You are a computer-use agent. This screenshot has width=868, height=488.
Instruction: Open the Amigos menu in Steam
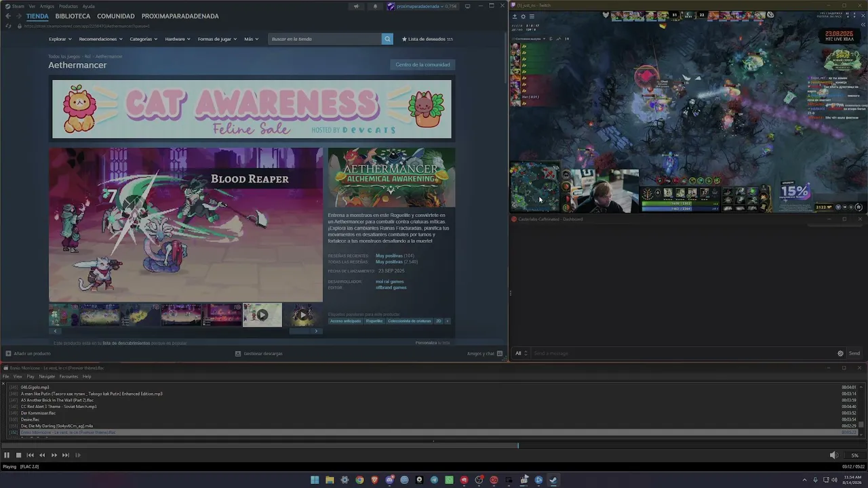click(47, 6)
